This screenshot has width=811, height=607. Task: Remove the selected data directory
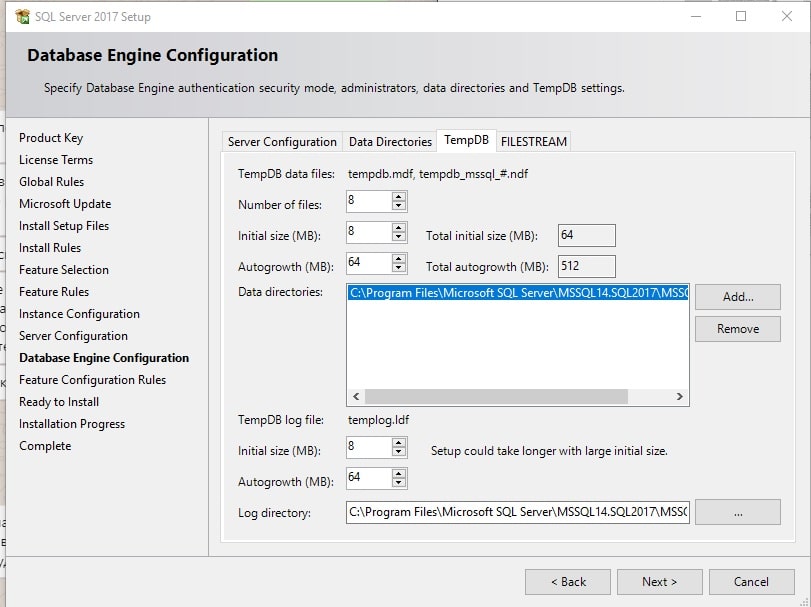737,329
